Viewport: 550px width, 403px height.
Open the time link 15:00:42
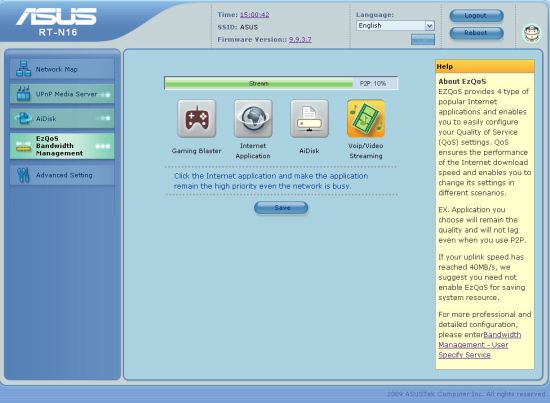point(254,15)
